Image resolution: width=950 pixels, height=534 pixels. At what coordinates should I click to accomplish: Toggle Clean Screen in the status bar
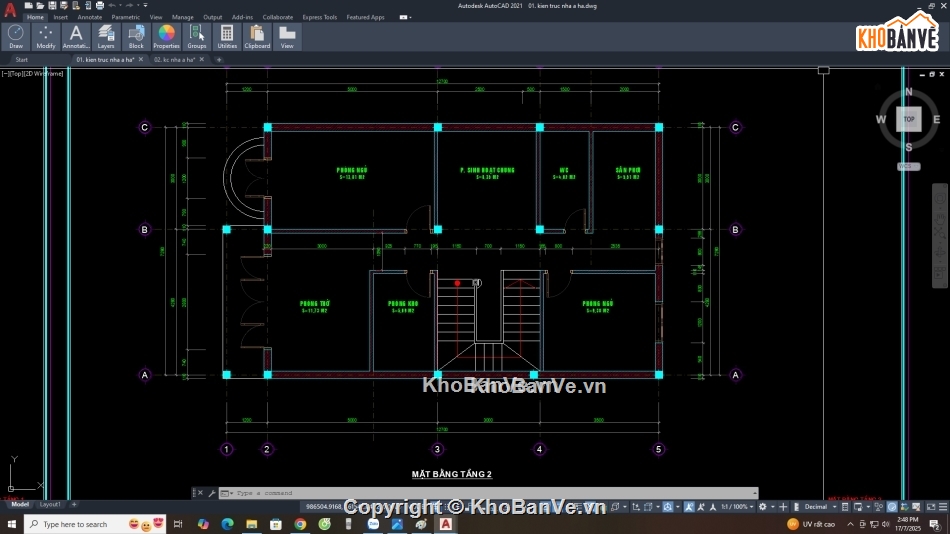tap(931, 507)
